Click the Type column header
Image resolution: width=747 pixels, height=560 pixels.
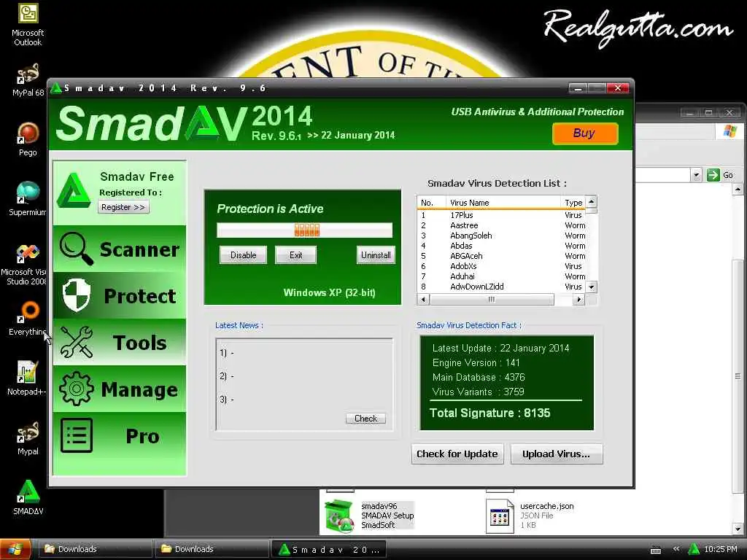(573, 203)
